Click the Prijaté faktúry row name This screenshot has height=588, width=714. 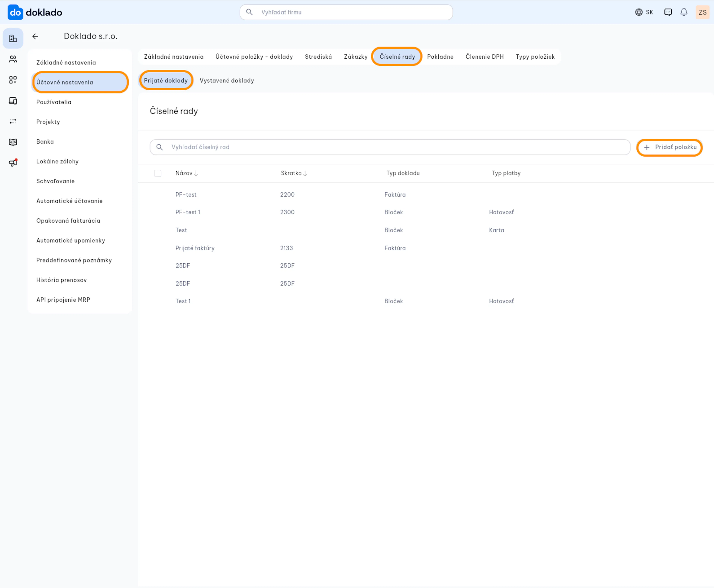(195, 248)
